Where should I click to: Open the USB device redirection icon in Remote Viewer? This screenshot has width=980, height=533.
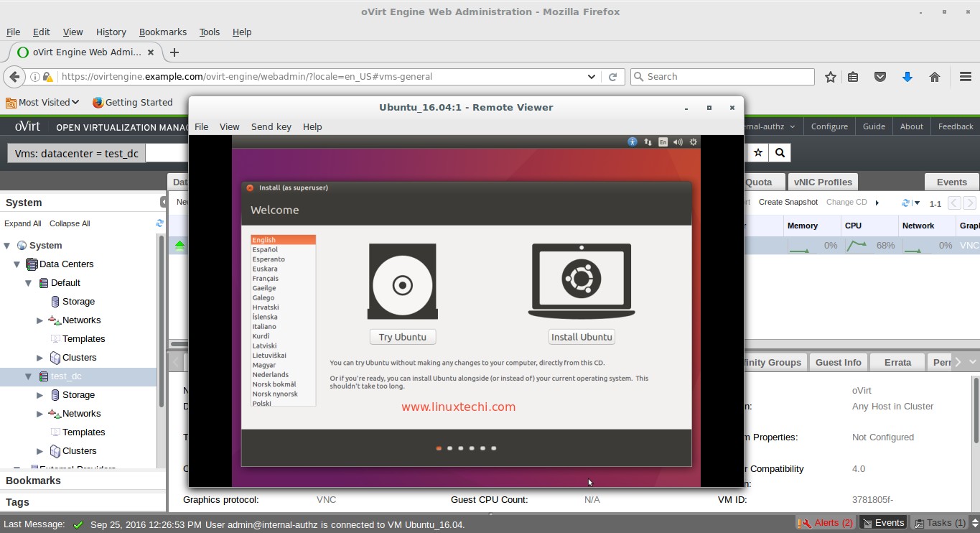click(648, 142)
